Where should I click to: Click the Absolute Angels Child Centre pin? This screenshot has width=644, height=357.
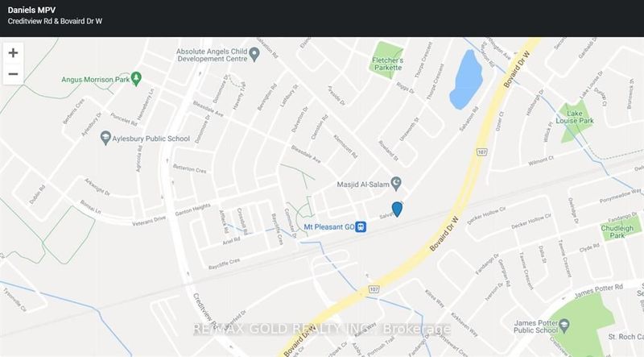[254, 54]
